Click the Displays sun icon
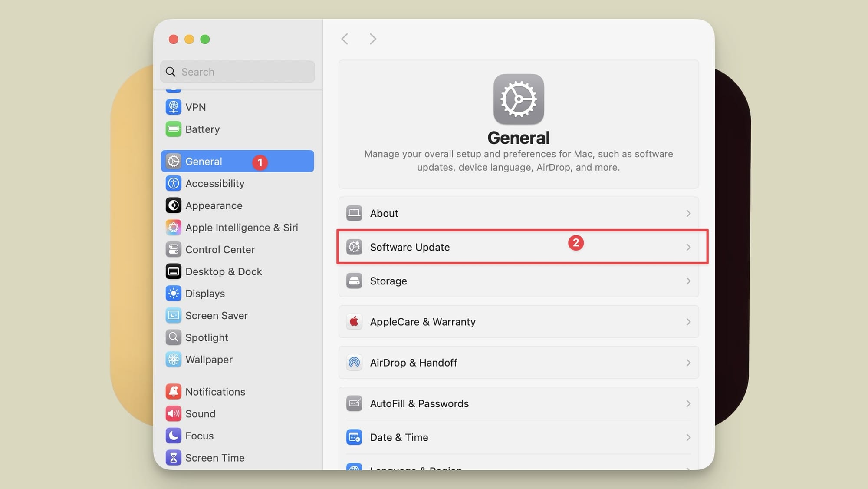Image resolution: width=868 pixels, height=489 pixels. coord(173,294)
